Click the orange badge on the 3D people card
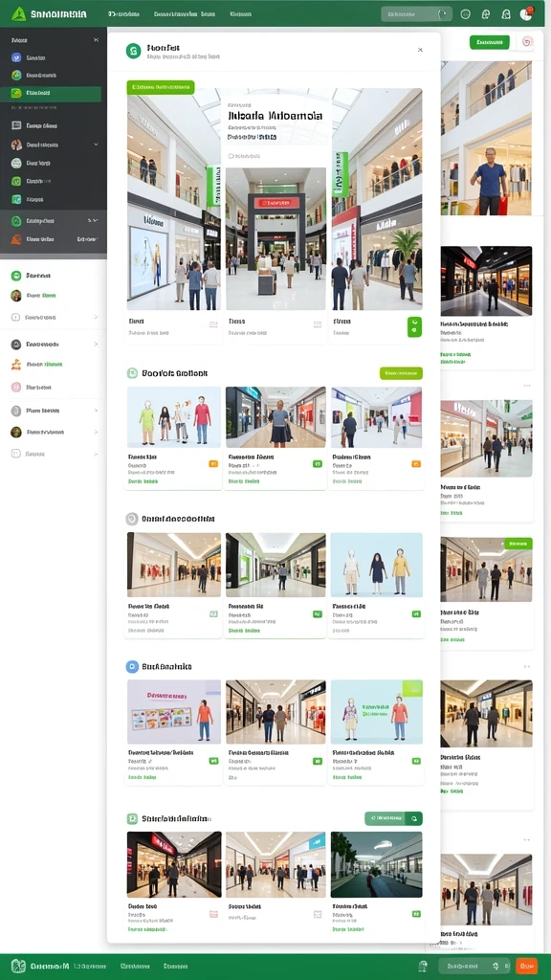The width and height of the screenshot is (551, 980). coord(213,464)
